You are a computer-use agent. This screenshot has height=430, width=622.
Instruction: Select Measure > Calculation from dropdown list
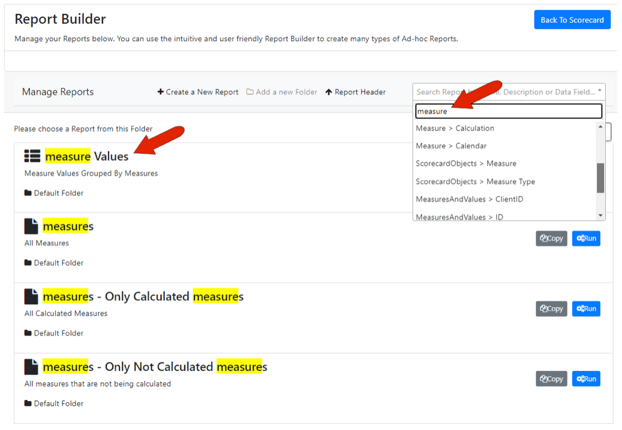pos(455,128)
